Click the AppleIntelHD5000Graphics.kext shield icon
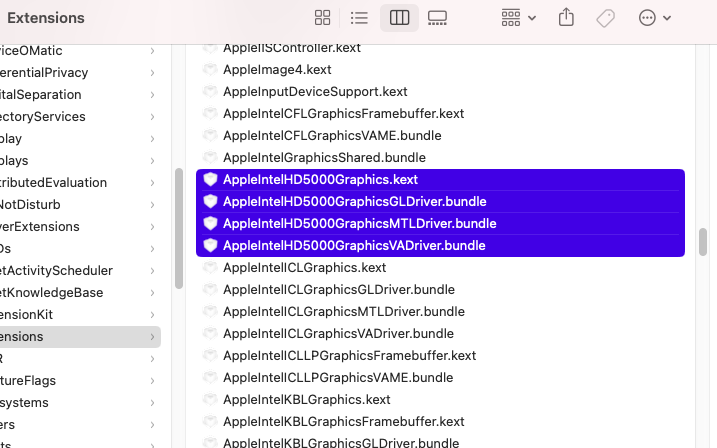The height and width of the screenshot is (448, 717). click(210, 180)
